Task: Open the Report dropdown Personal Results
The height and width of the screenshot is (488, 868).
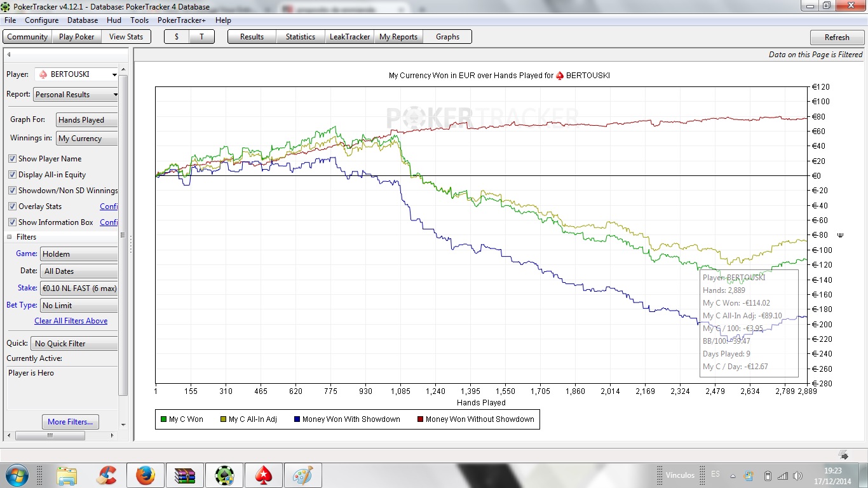Action: tap(76, 95)
